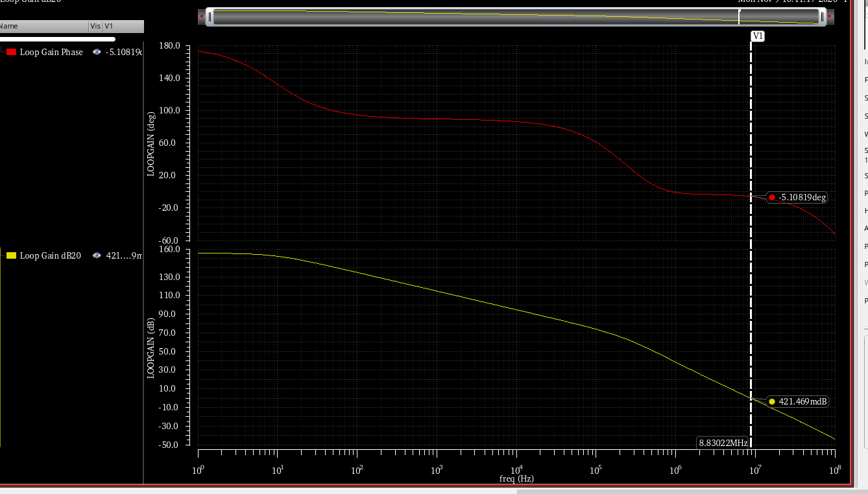Click the white scrollbar below the column headers
Screen dimensions: 868x494
(x=57, y=39)
